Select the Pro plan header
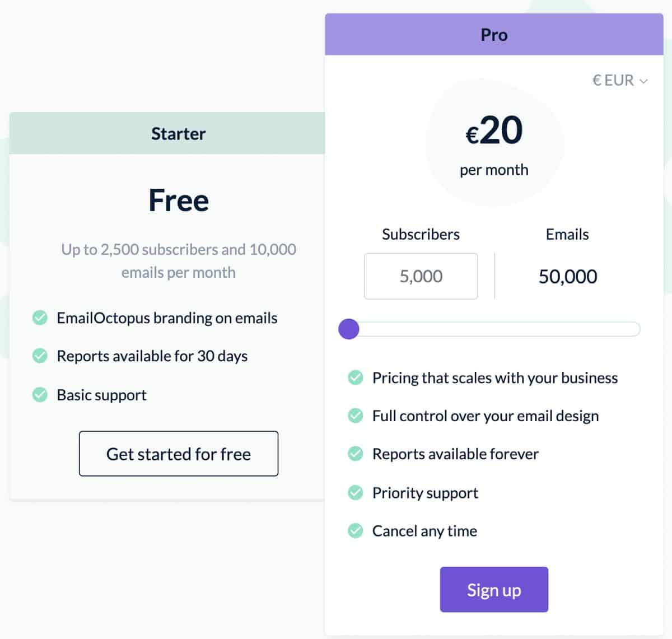 click(494, 35)
